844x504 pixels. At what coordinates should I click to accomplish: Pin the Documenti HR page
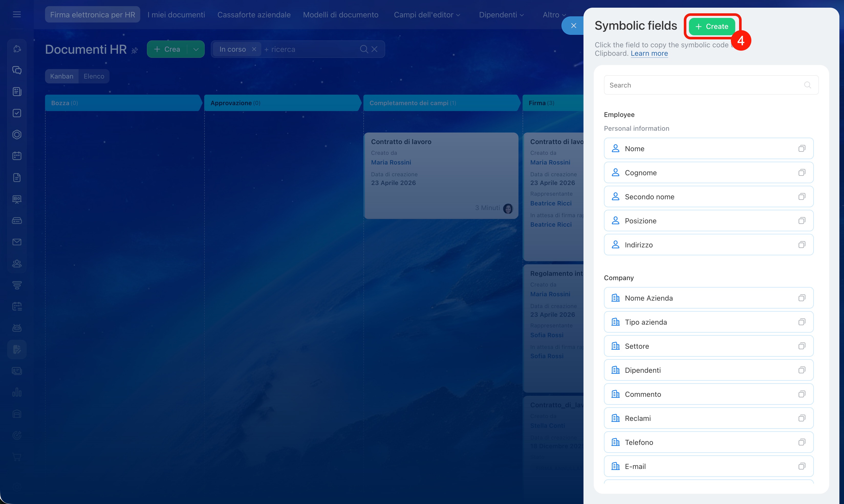point(135,51)
